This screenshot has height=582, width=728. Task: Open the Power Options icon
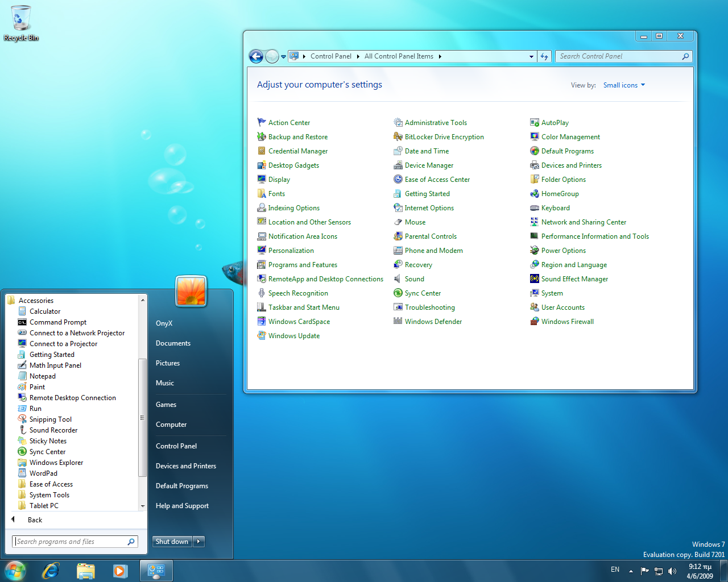[535, 250]
